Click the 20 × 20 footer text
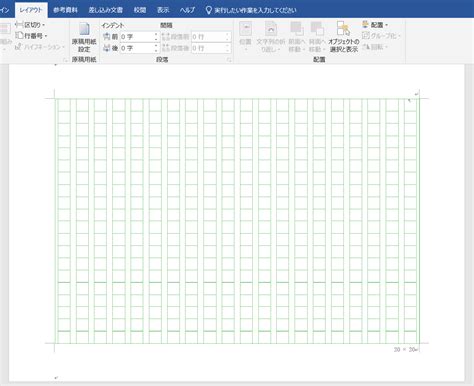This screenshot has width=474, height=386. coord(405,350)
